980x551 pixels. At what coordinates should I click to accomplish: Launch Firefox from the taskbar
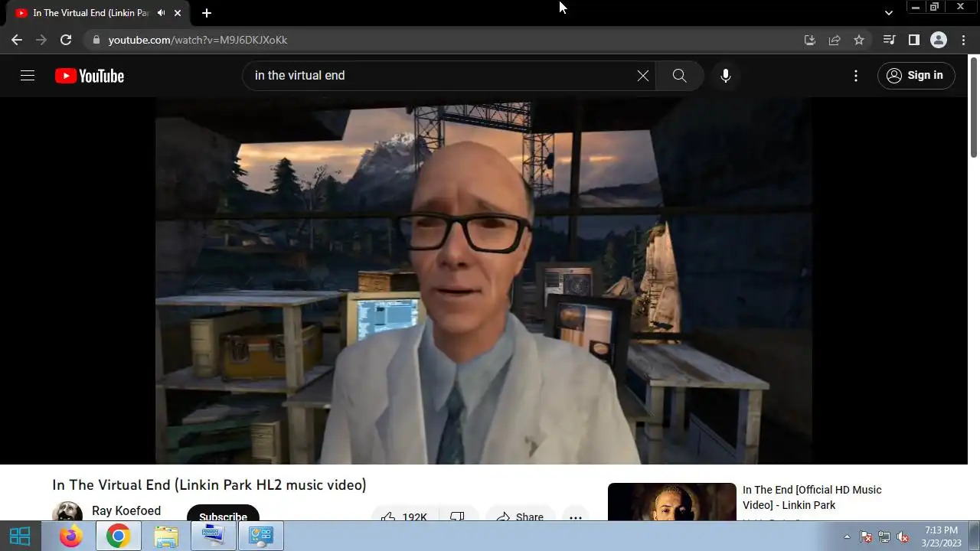tap(70, 536)
